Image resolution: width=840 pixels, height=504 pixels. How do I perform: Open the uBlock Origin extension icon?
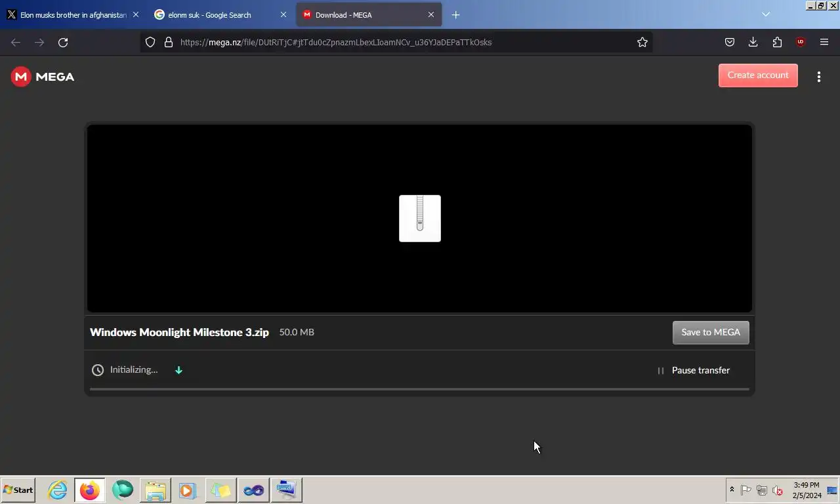coord(801,42)
